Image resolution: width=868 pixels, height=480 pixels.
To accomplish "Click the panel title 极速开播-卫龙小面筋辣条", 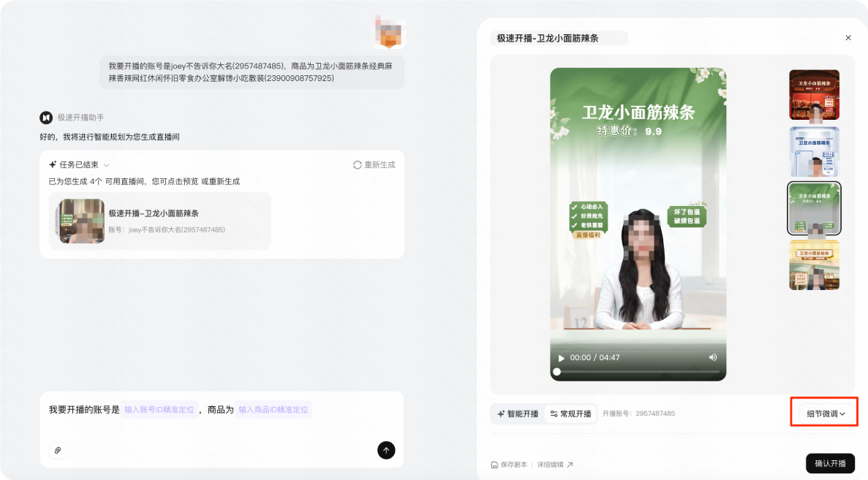I will point(548,38).
